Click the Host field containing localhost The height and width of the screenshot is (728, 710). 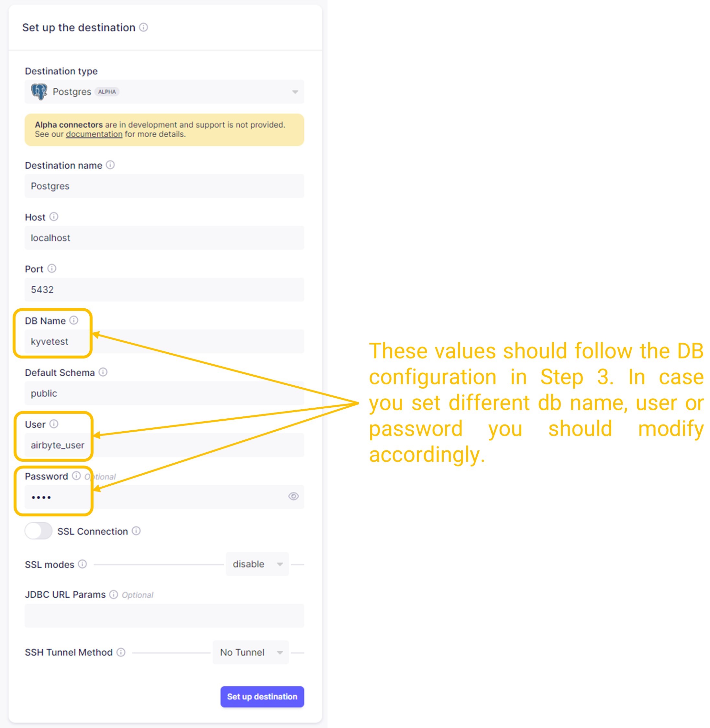pos(164,238)
